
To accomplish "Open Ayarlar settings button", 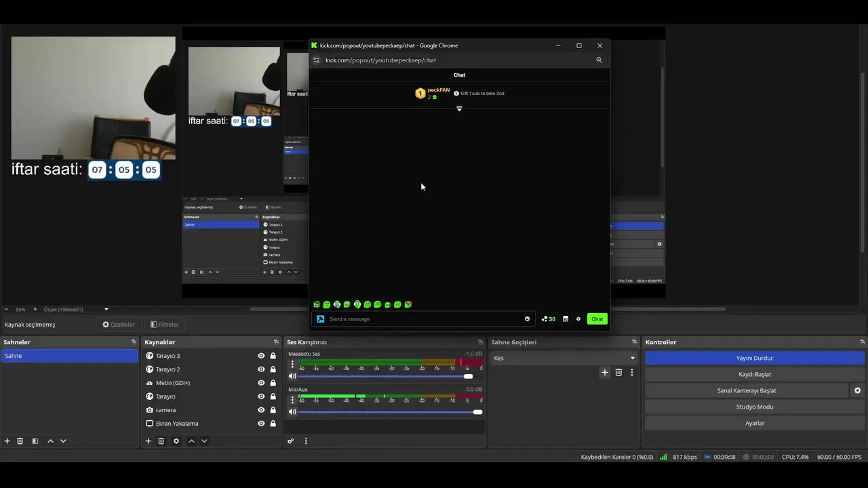I will coord(755,423).
